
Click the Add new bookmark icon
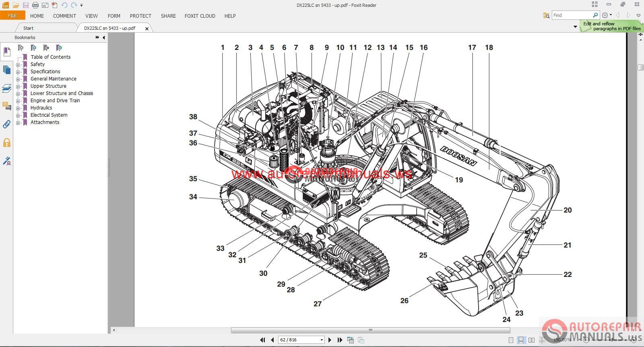[33, 48]
